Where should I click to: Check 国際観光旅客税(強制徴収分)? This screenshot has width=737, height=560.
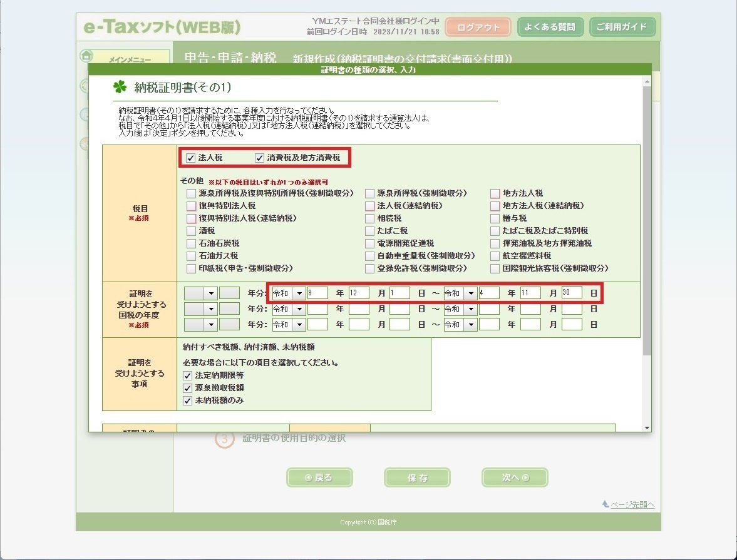pyautogui.click(x=495, y=268)
